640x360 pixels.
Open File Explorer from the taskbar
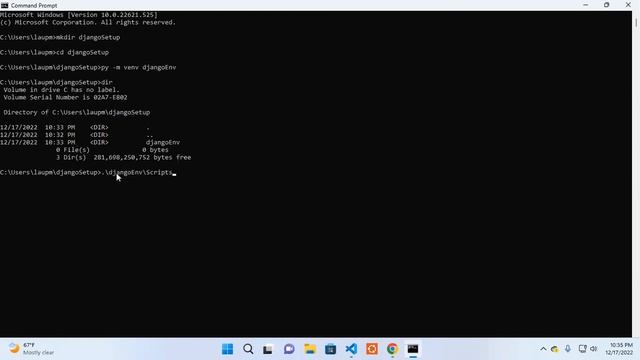(310, 349)
